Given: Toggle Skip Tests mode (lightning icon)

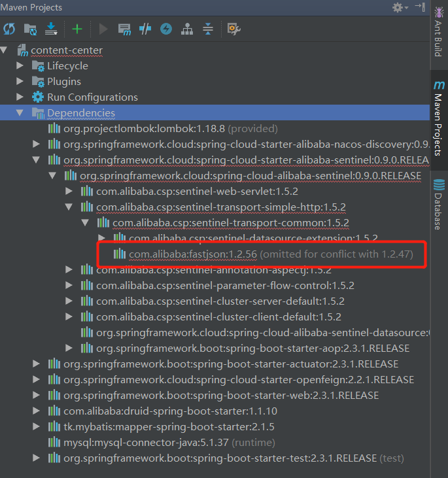Looking at the screenshot, I should [166, 29].
